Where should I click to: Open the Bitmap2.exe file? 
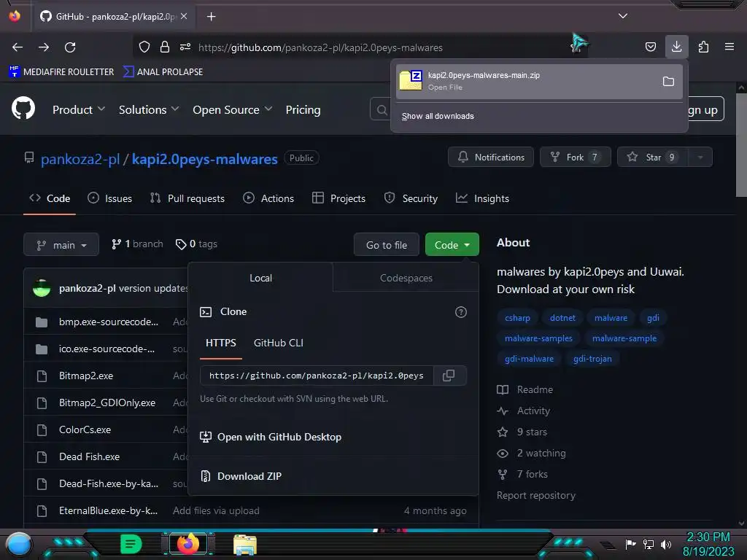pyautogui.click(x=86, y=376)
